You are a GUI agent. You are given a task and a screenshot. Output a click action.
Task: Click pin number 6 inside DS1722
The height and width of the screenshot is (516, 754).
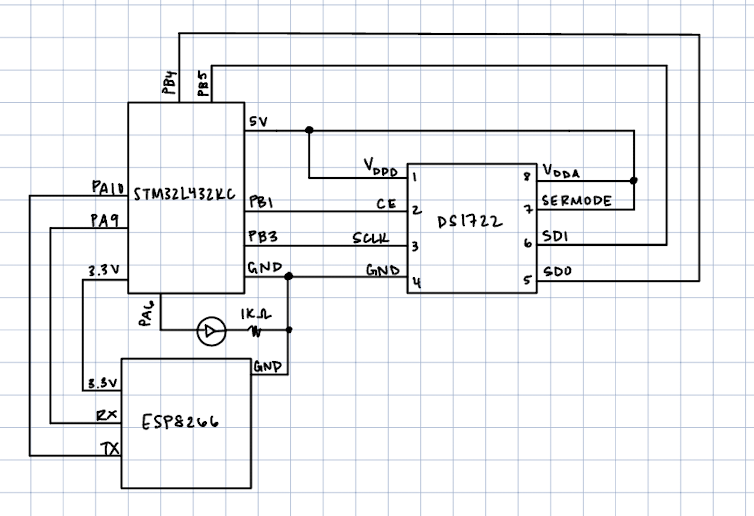[x=528, y=243]
